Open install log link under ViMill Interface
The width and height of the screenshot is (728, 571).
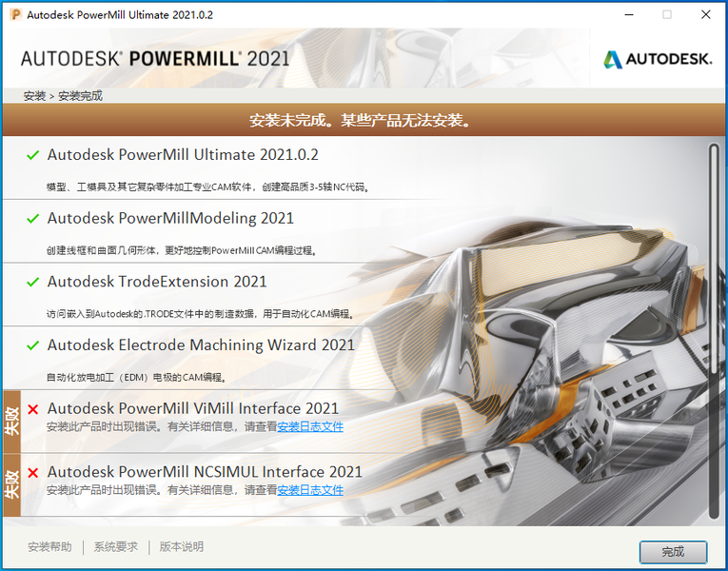pyautogui.click(x=310, y=426)
